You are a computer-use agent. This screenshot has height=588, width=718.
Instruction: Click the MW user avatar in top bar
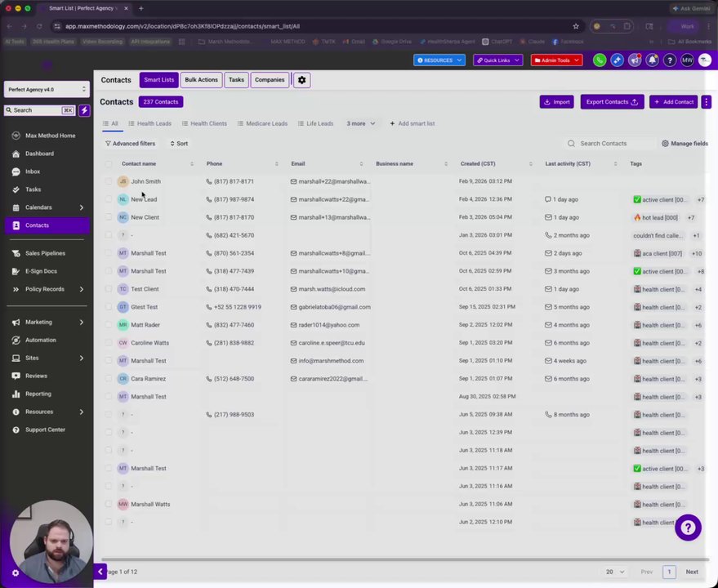pos(687,60)
